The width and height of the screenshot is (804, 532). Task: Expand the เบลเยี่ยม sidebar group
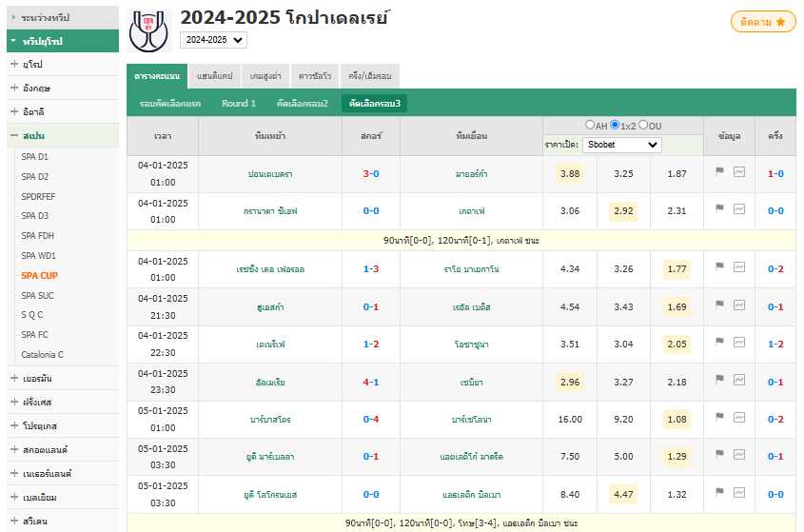[x=63, y=497]
